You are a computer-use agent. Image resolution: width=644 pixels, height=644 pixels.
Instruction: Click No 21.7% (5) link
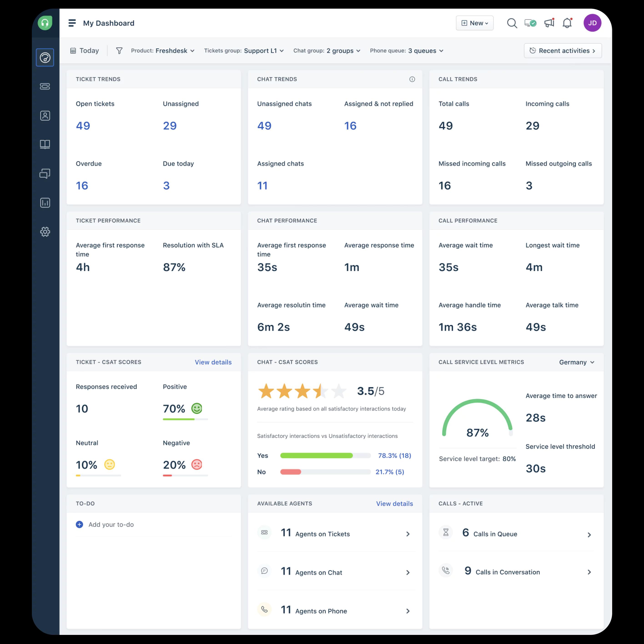(x=390, y=472)
